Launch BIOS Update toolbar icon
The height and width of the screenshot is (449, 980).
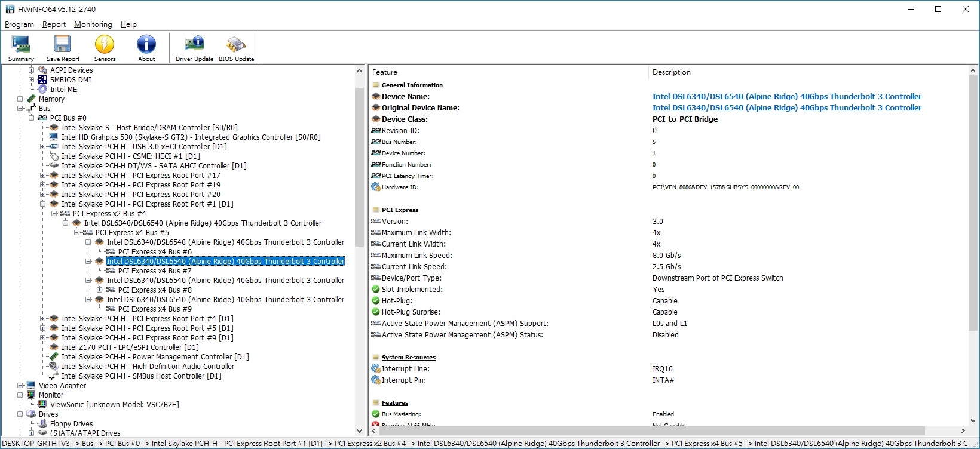click(236, 48)
